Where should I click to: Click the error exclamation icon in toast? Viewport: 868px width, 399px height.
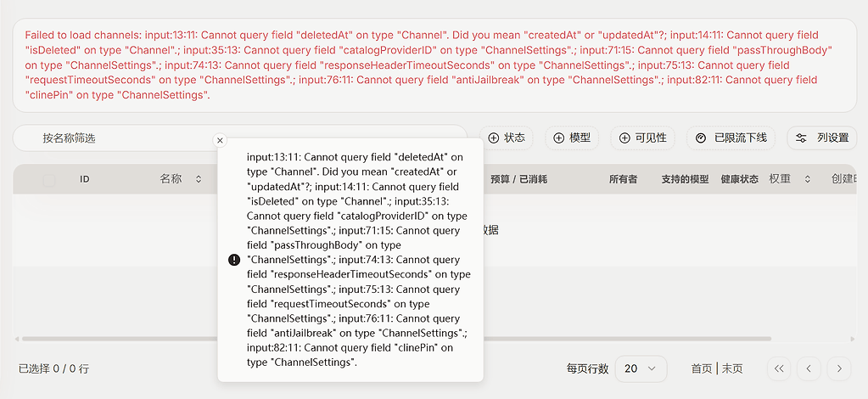point(234,260)
